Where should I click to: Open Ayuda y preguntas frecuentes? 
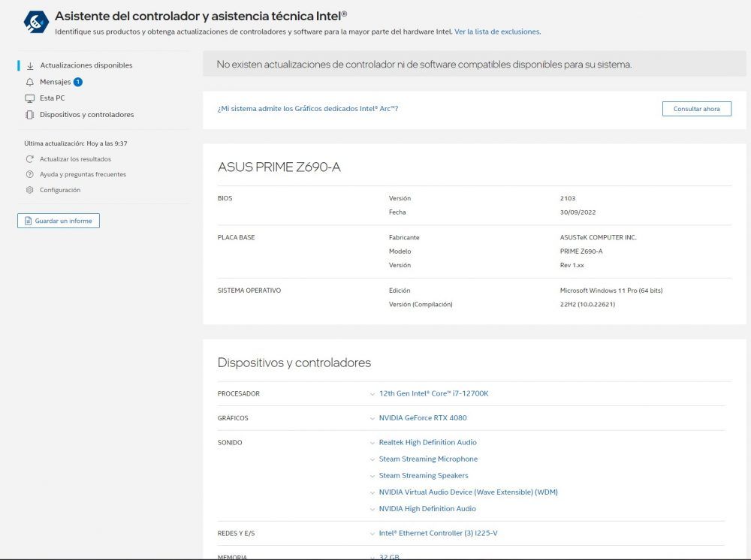pyautogui.click(x=83, y=174)
